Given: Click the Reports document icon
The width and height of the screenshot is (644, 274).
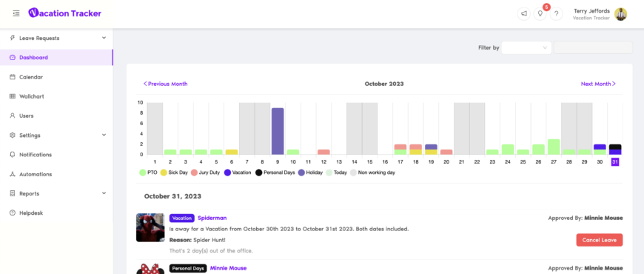Looking at the screenshot, I should click(13, 193).
